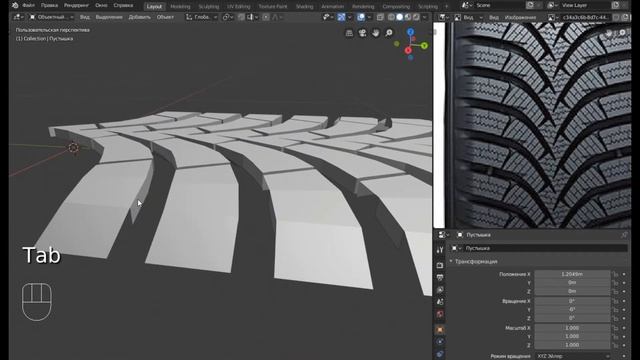The width and height of the screenshot is (640, 360).
Task: Toggle viewport gizmos display
Action: pos(341,17)
